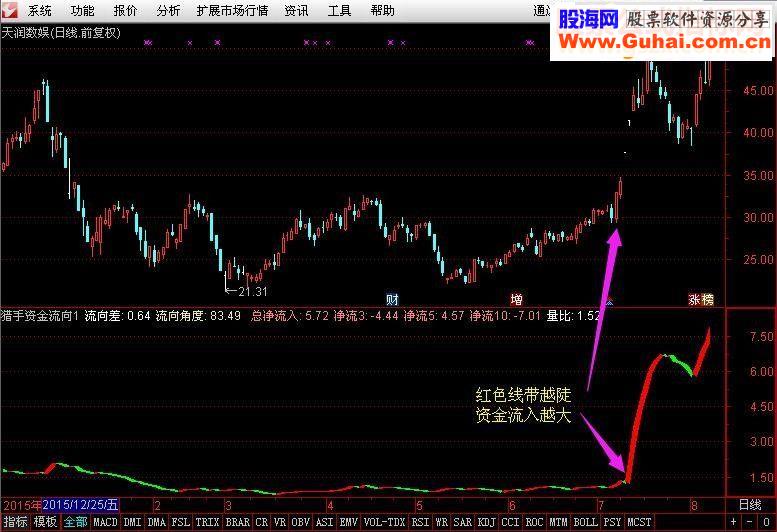The height and width of the screenshot is (532, 777).
Task: Click the 45.00 price axis label
Action: (x=758, y=91)
